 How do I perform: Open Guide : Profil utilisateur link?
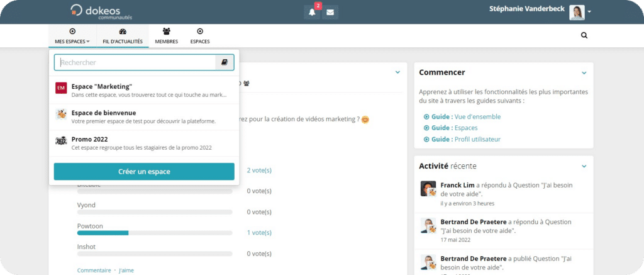466,139
